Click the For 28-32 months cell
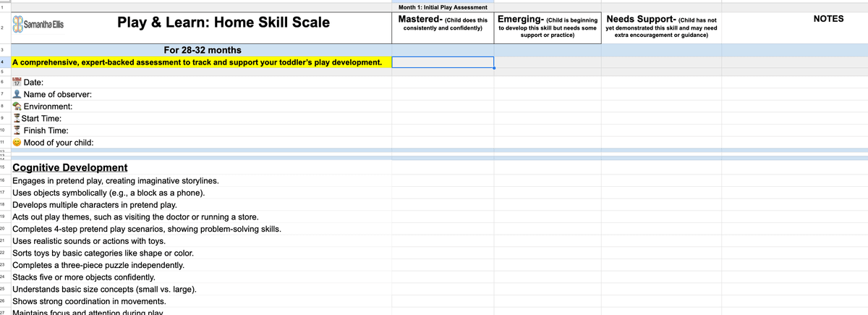This screenshot has width=868, height=315. coord(203,50)
